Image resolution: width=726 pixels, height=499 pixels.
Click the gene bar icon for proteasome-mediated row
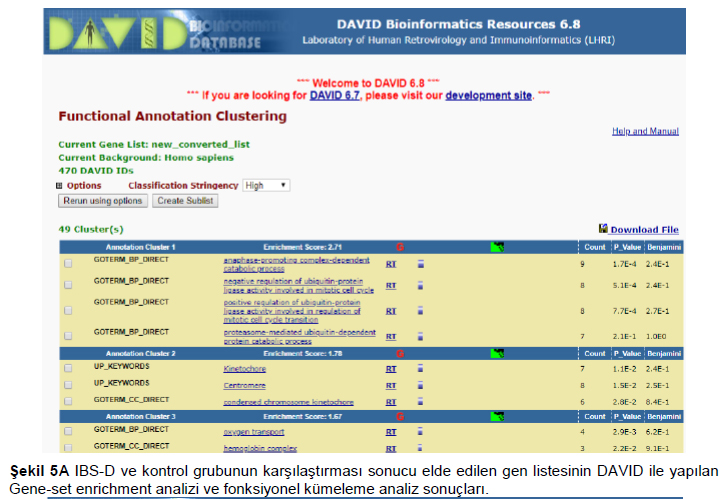click(420, 336)
